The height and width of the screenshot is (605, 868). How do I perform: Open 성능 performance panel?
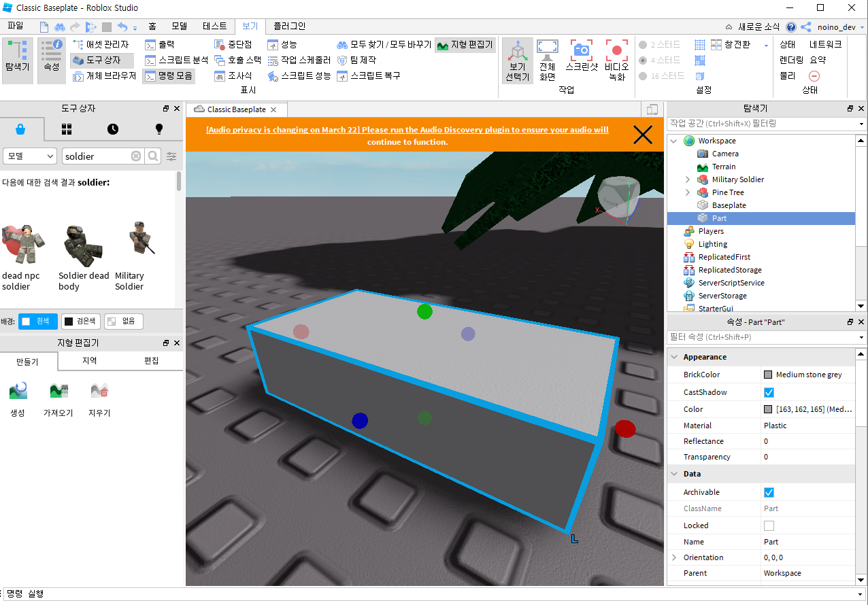pyautogui.click(x=282, y=45)
